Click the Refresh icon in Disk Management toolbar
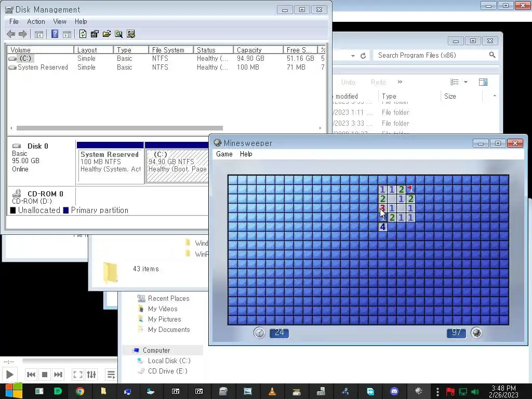This screenshot has width=532, height=399. [83, 34]
